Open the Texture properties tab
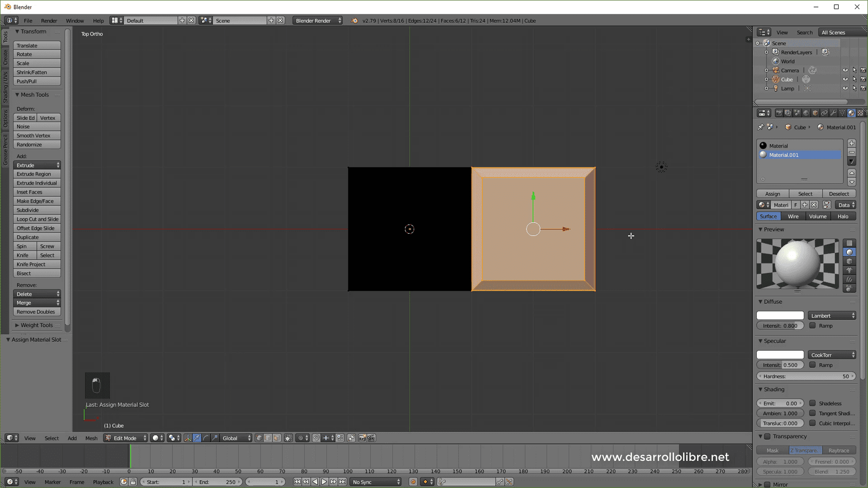This screenshot has width=868, height=488. [860, 113]
